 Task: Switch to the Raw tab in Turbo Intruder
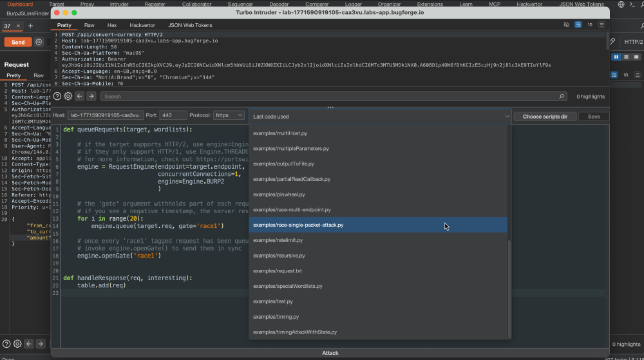pyautogui.click(x=89, y=25)
